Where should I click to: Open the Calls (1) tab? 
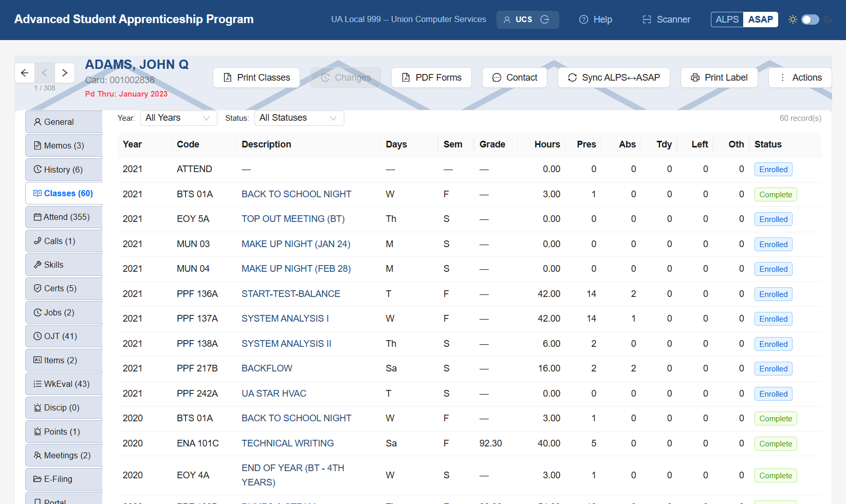(x=64, y=241)
